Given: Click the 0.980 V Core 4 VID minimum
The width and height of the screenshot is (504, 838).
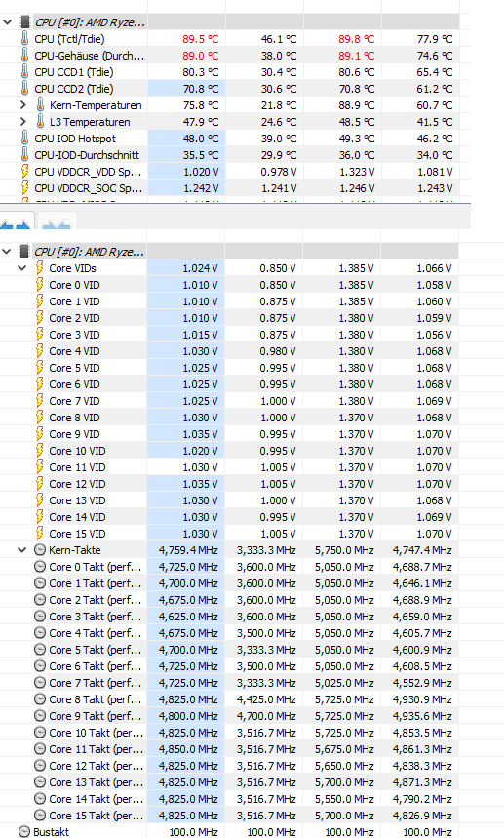Looking at the screenshot, I should (278, 351).
